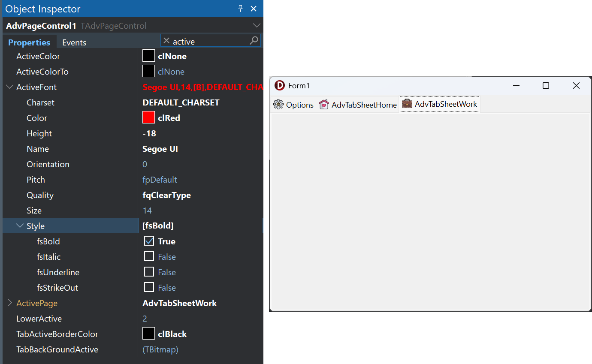Check the fsUnderline checkbox
592x364 pixels.
click(149, 272)
